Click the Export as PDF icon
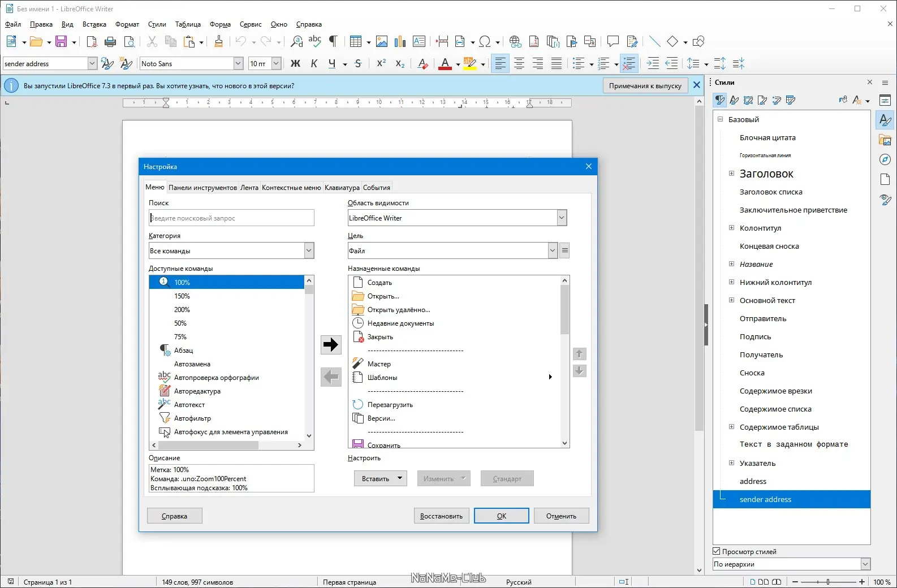 pos(92,42)
